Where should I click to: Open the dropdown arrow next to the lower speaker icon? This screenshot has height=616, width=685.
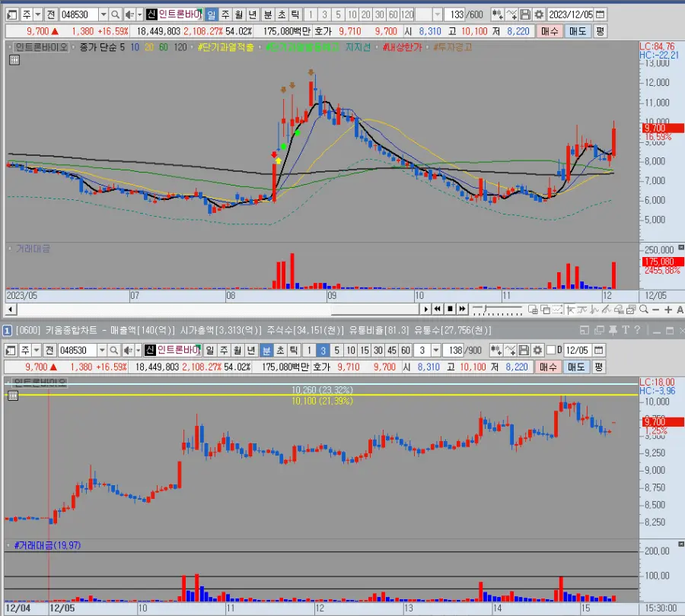138,350
